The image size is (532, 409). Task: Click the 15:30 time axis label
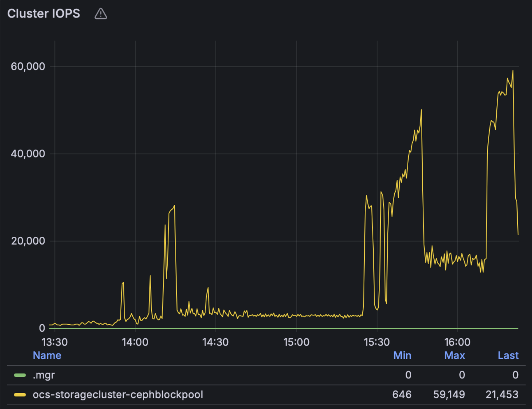pyautogui.click(x=377, y=342)
